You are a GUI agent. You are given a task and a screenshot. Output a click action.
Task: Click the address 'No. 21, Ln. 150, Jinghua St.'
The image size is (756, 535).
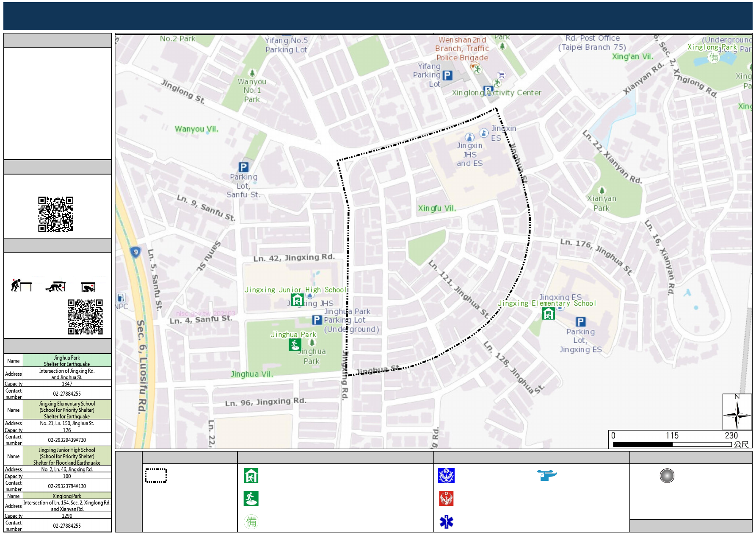click(x=67, y=423)
